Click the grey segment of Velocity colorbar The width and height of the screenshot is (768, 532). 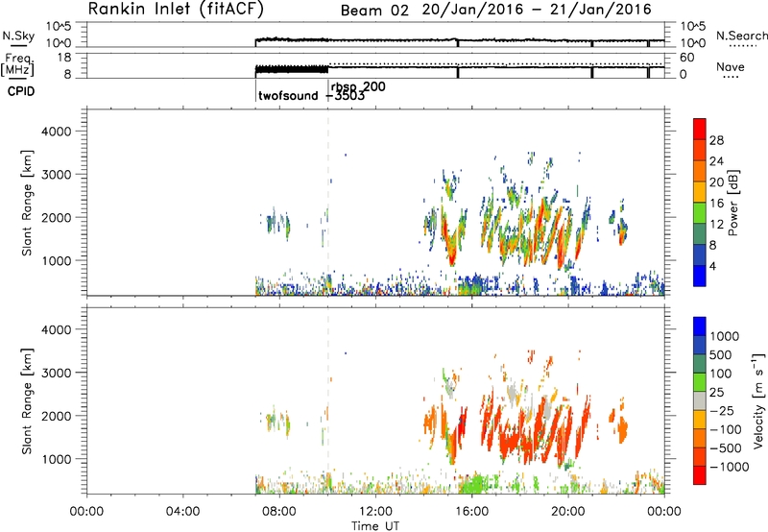point(700,400)
